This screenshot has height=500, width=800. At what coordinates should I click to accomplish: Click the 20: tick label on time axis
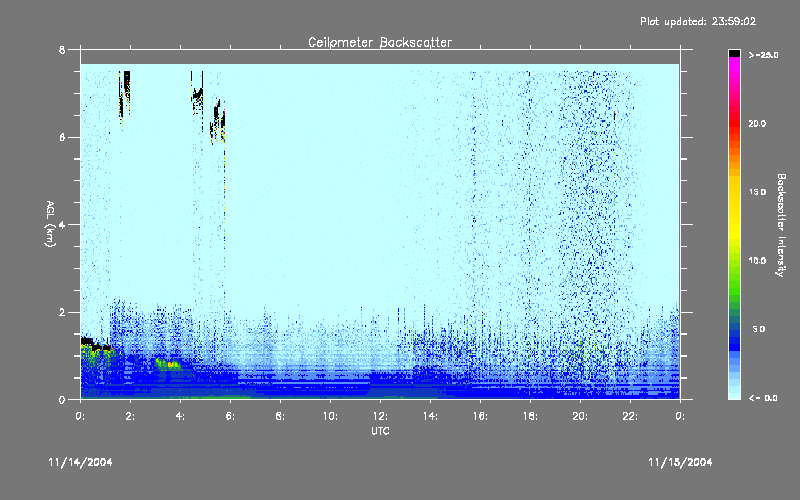tap(580, 416)
